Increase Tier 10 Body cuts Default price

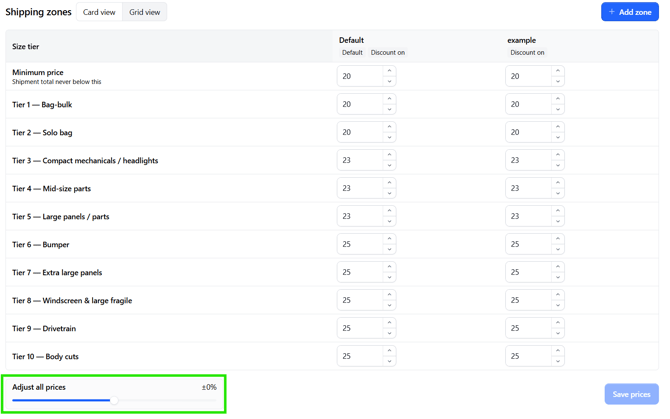pyautogui.click(x=389, y=351)
